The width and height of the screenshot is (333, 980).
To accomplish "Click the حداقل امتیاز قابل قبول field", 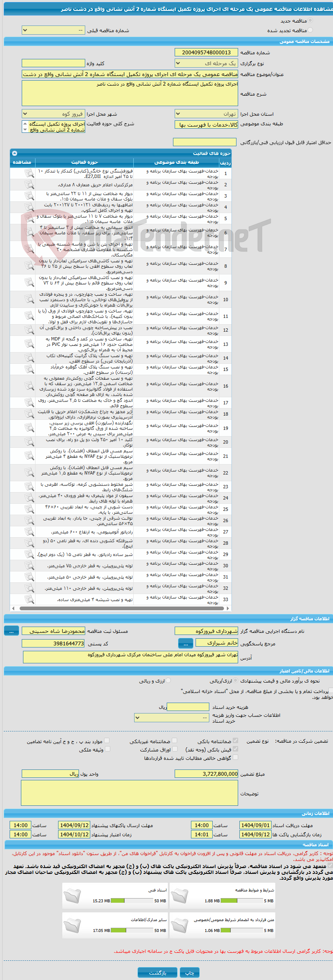I will [x=205, y=142].
